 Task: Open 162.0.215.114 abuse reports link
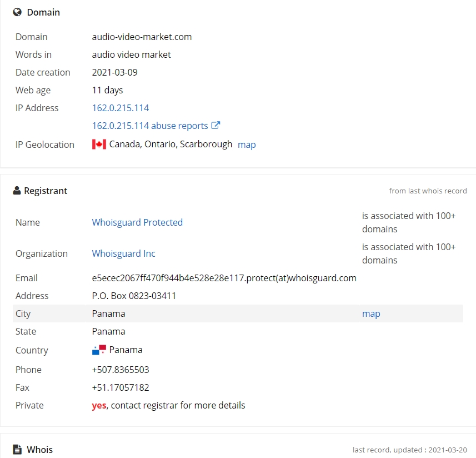[x=149, y=126]
